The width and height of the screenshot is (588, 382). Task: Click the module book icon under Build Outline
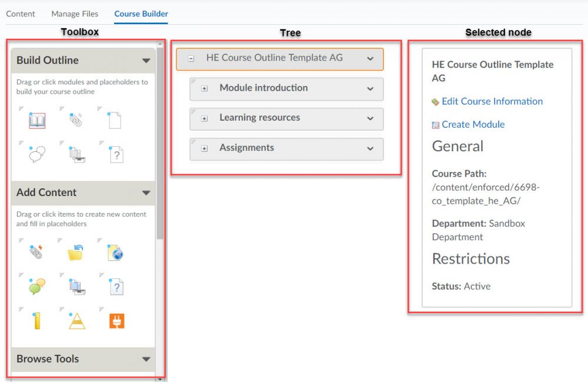pyautogui.click(x=37, y=121)
